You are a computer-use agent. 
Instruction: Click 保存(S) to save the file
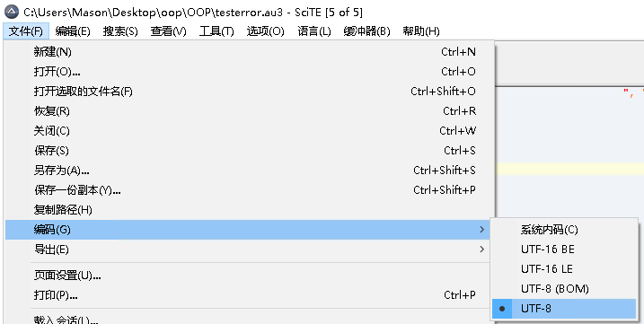pos(250,150)
